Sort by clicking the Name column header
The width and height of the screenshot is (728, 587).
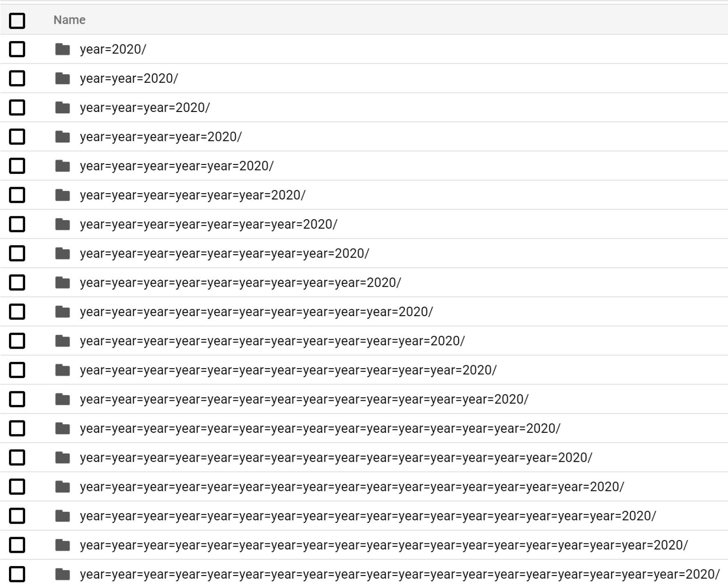(69, 19)
